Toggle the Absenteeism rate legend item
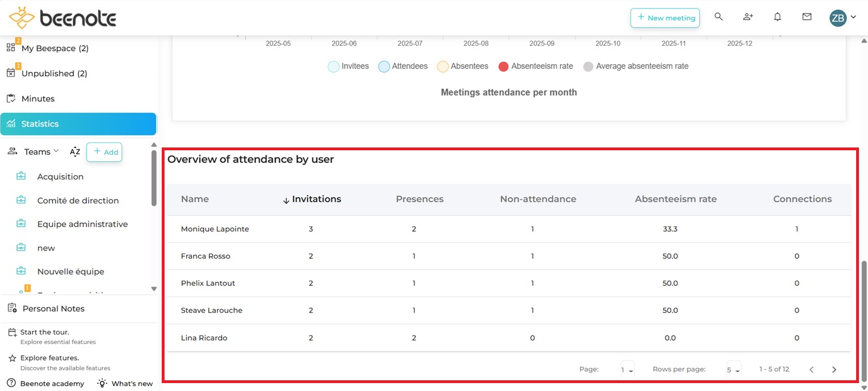The height and width of the screenshot is (391, 868). pyautogui.click(x=536, y=66)
